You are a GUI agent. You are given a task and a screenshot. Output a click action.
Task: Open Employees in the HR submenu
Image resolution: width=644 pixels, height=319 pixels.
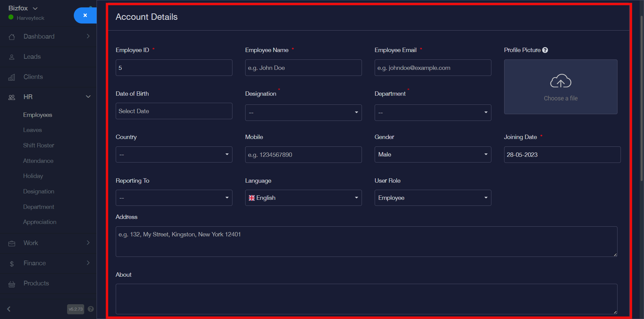[38, 115]
